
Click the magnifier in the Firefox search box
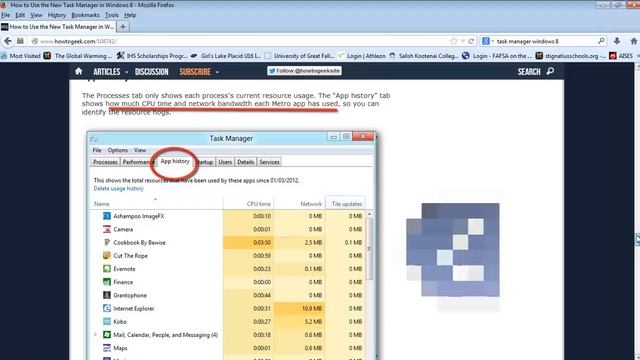(x=601, y=41)
